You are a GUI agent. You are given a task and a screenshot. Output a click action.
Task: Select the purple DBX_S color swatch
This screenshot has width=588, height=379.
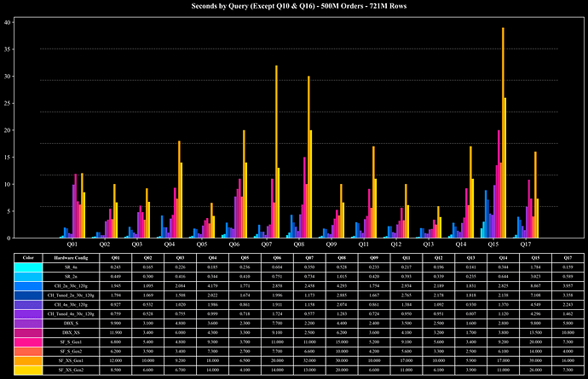point(27,323)
